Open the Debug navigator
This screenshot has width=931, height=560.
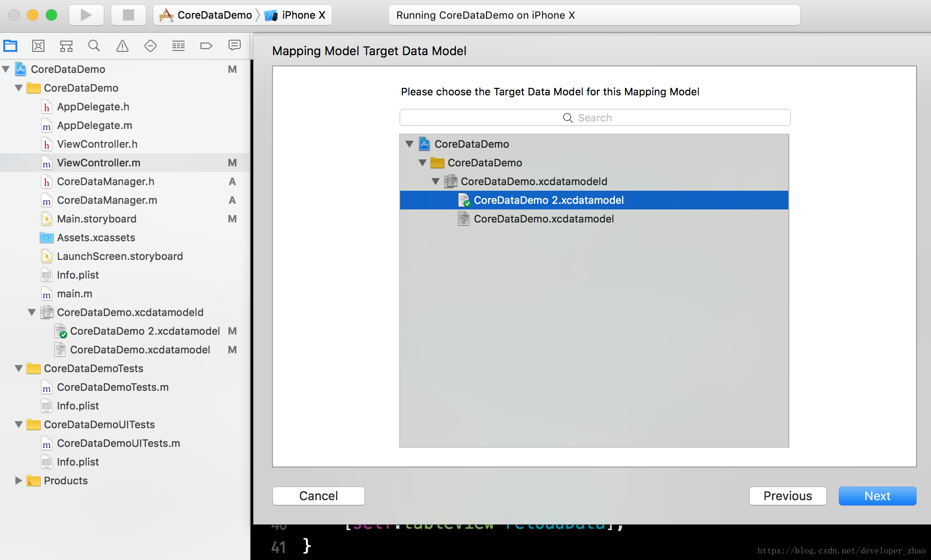click(x=179, y=46)
